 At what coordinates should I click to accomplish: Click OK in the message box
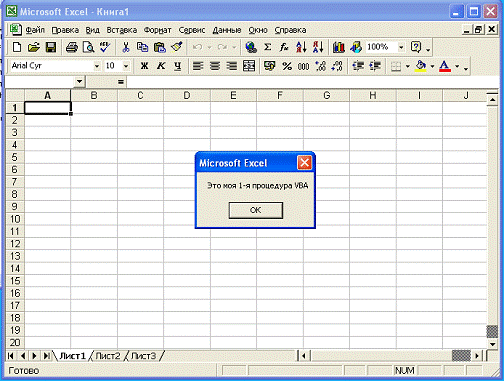click(256, 210)
